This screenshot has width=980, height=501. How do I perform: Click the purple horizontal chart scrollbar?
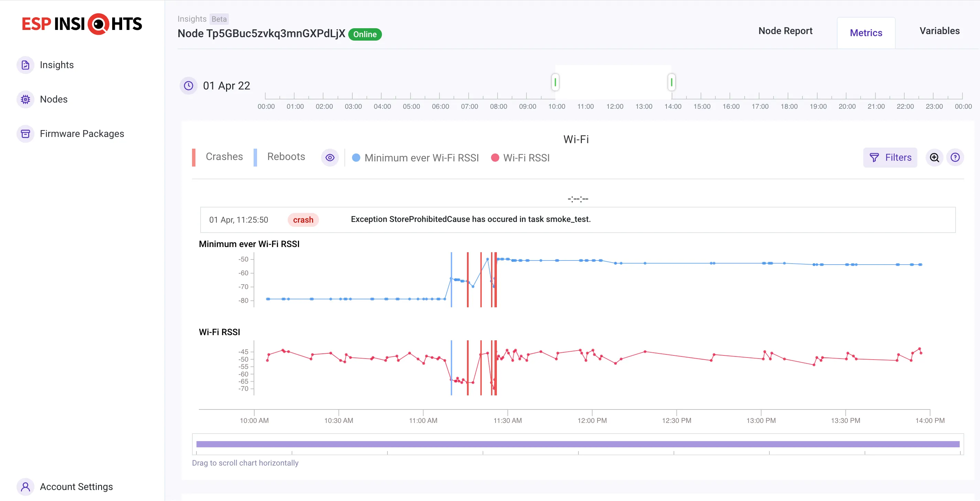577,444
